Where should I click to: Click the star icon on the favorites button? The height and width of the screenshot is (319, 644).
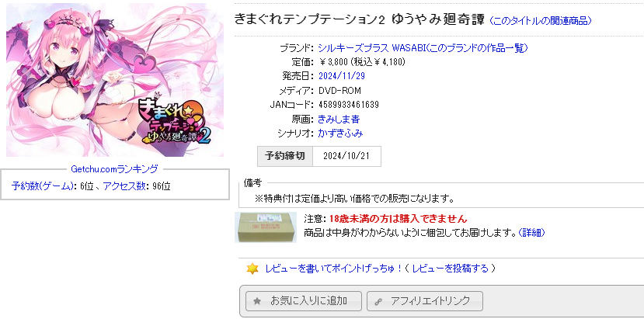257,301
